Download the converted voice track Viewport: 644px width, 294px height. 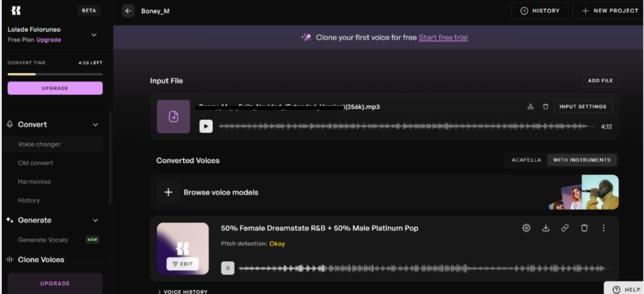(x=545, y=228)
